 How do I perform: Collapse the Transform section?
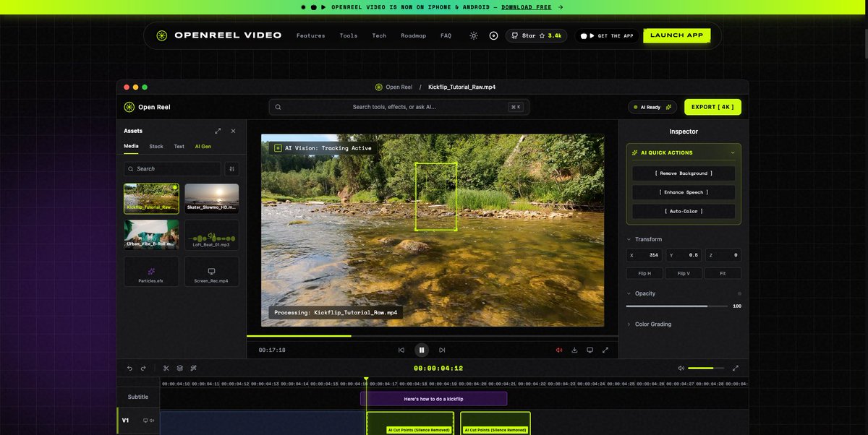pos(629,239)
